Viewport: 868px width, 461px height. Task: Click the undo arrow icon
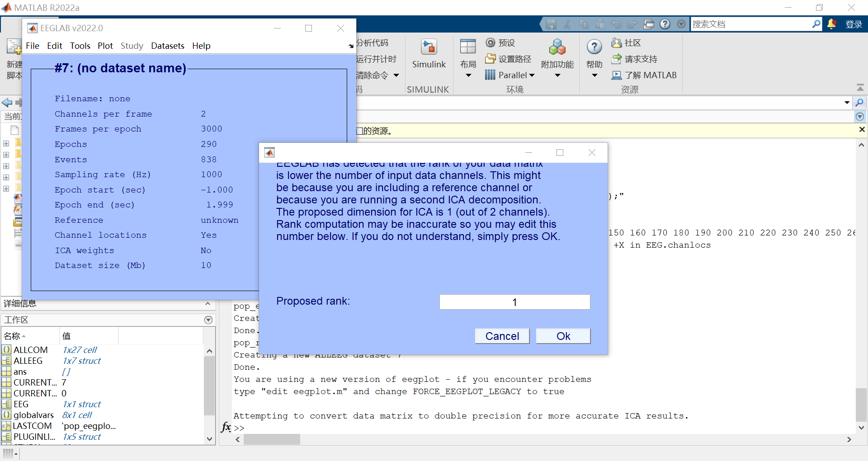point(616,24)
